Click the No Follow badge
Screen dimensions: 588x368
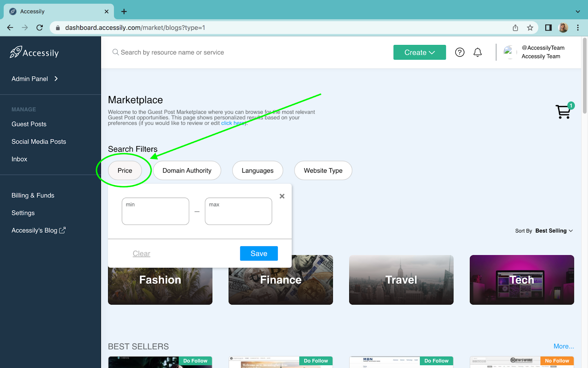click(x=557, y=361)
